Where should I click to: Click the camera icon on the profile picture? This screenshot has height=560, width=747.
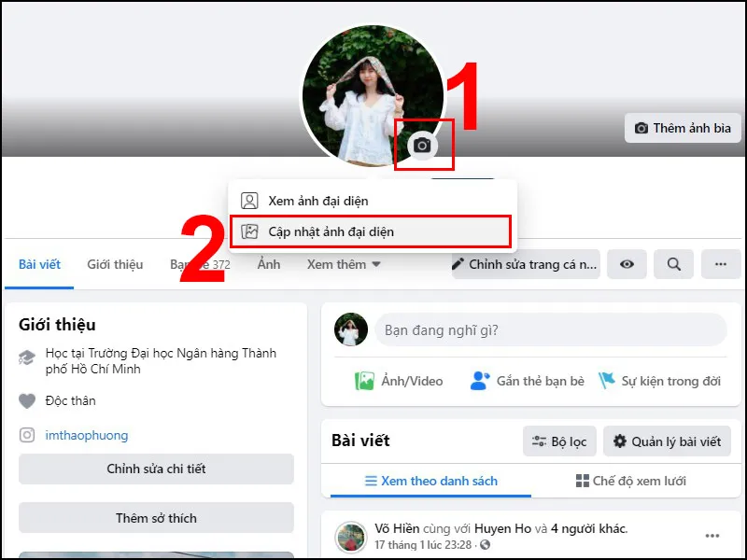coord(422,147)
